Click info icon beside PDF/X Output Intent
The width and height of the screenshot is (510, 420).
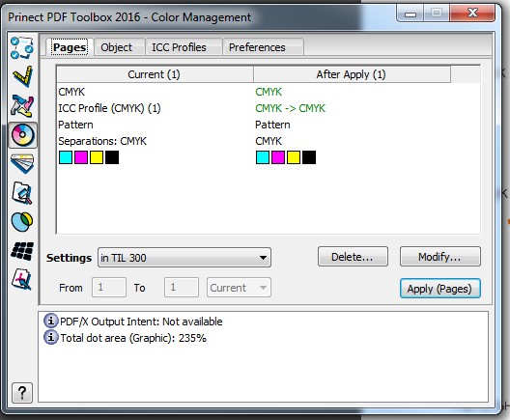tap(51, 321)
